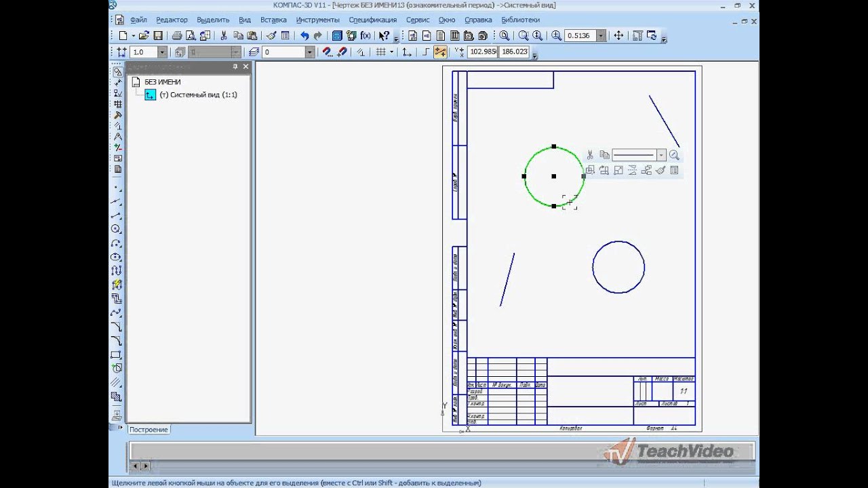Open the Выделить menu
868x488 pixels.
click(x=213, y=20)
